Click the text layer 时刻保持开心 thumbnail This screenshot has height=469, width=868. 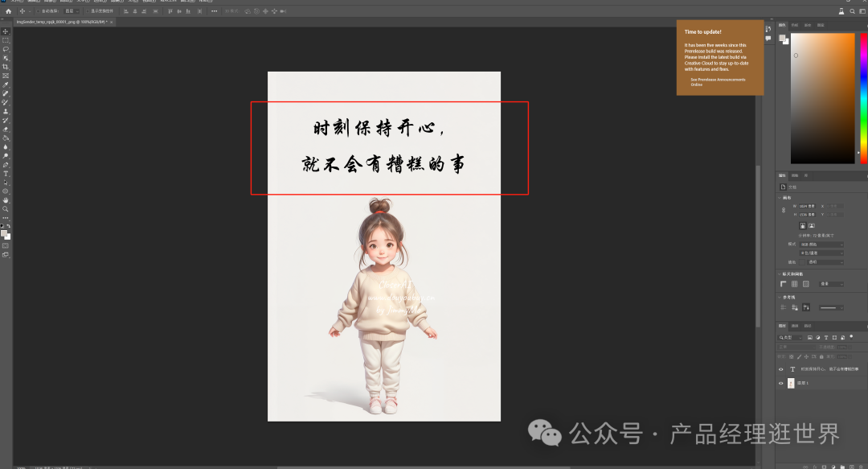pos(792,369)
